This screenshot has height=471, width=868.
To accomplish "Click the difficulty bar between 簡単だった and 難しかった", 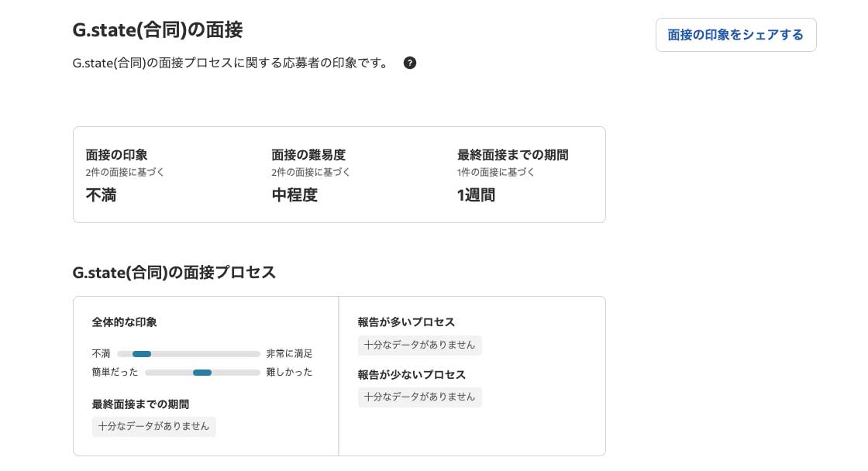I will [202, 373].
